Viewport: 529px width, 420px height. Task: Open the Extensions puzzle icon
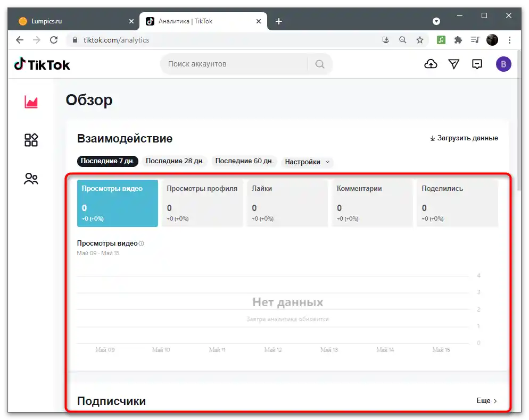[458, 40]
